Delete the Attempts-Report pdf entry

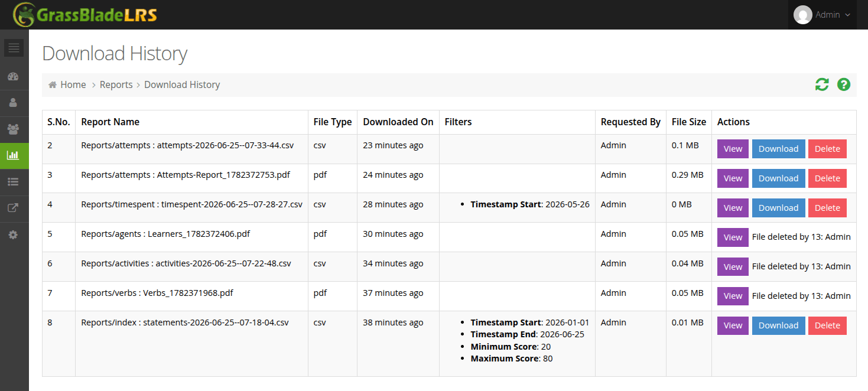(x=827, y=178)
